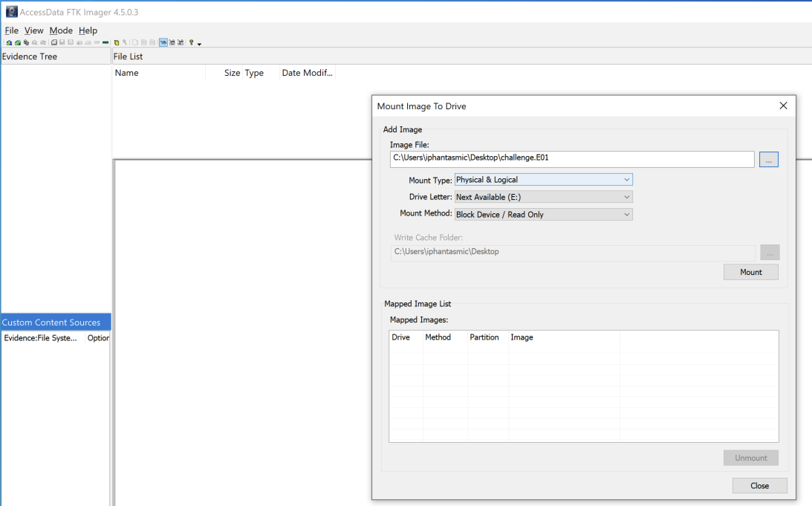
Task: Click the Unmount button
Action: 751,458
